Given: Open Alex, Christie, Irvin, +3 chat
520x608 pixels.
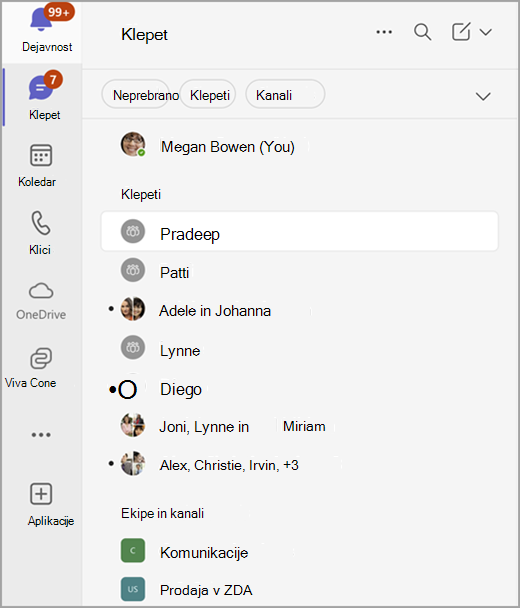Looking at the screenshot, I should pyautogui.click(x=299, y=464).
